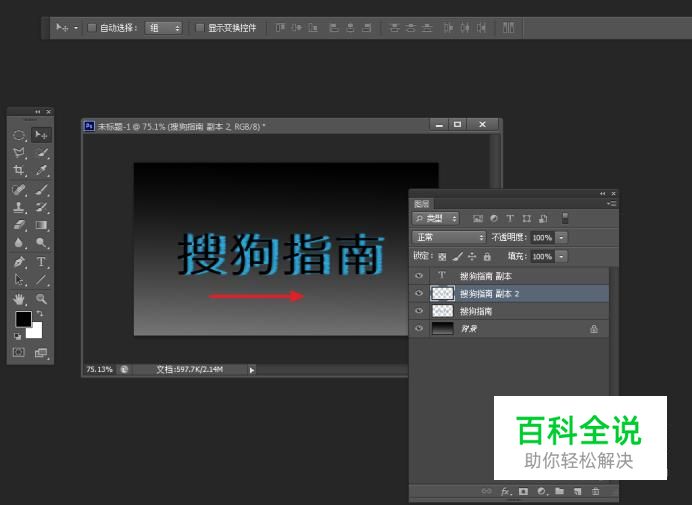This screenshot has height=505, width=692.
Task: Click Add layer mask button
Action: (523, 491)
